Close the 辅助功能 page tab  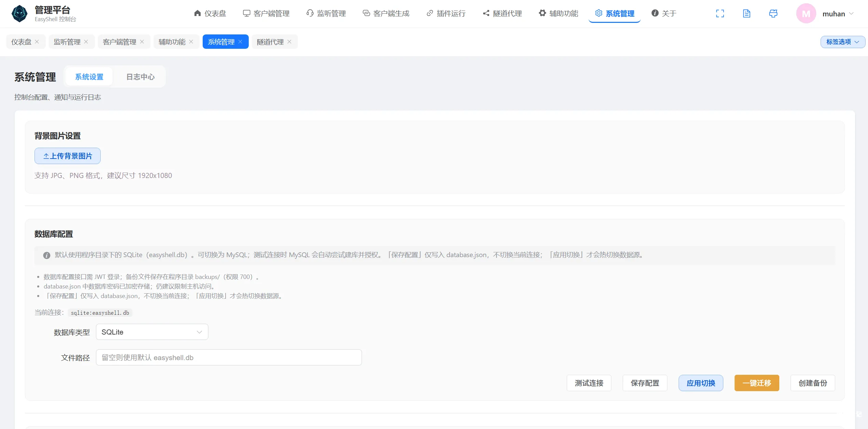tap(191, 42)
